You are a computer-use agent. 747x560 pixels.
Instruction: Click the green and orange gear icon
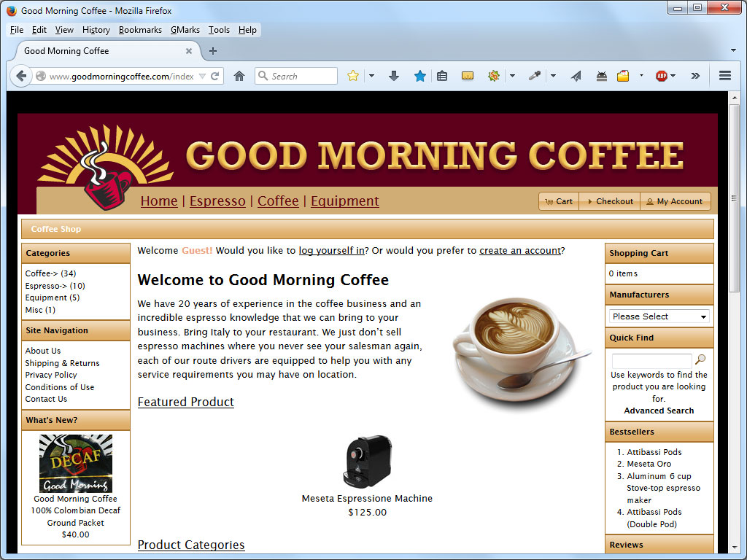click(x=494, y=76)
